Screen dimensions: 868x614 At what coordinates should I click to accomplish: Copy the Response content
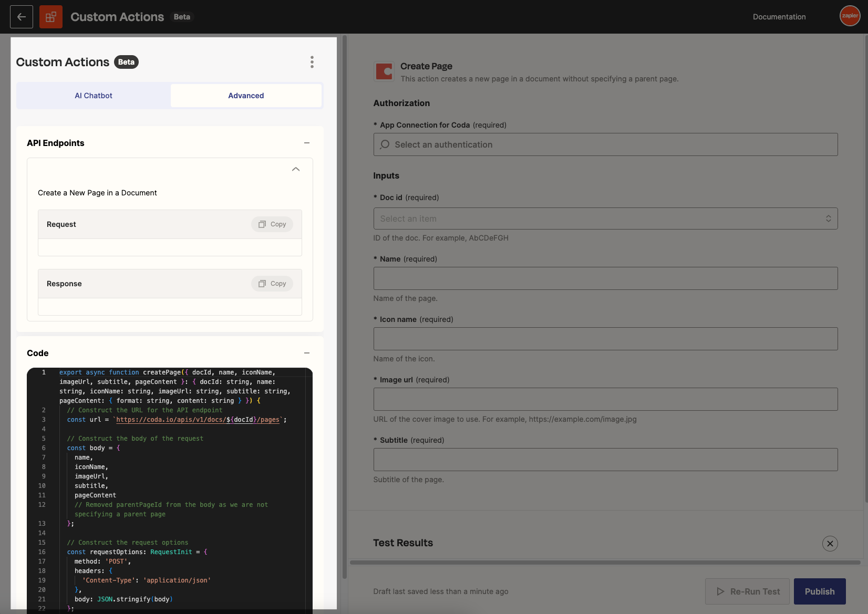(x=272, y=284)
